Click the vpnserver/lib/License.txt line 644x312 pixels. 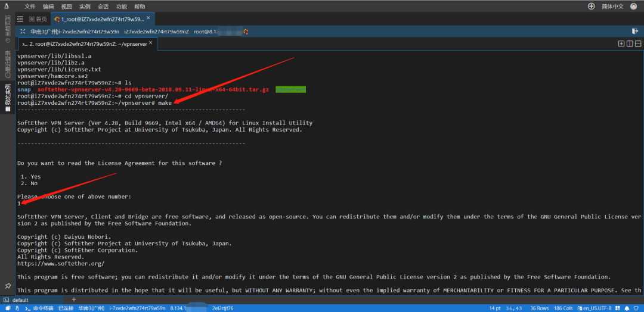59,69
